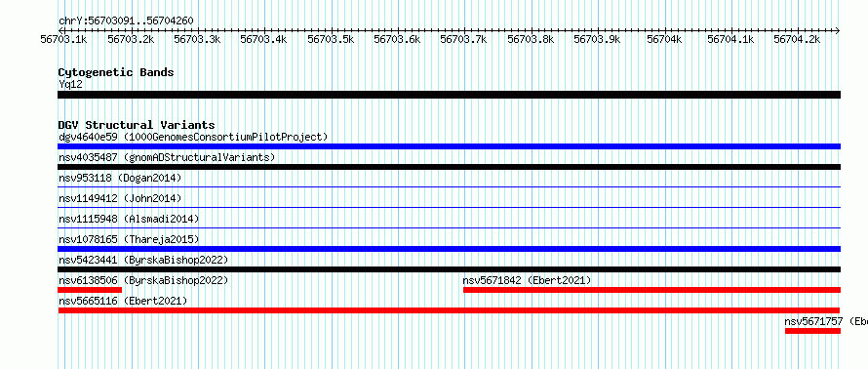Click the 56703.8k ruler tick label
The height and width of the screenshot is (369, 868).
point(531,39)
